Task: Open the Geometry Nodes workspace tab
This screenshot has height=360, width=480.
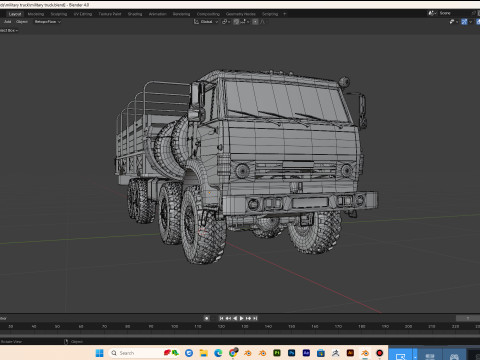Action: [x=241, y=14]
